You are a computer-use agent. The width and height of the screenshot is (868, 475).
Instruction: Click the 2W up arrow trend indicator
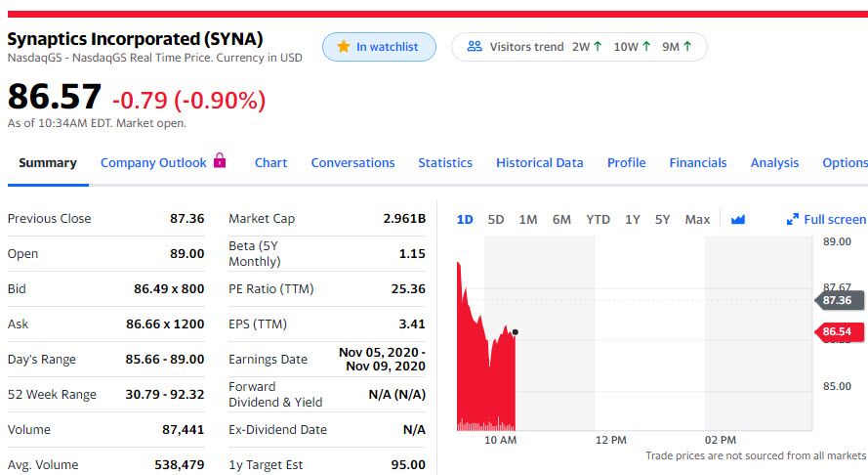point(598,47)
